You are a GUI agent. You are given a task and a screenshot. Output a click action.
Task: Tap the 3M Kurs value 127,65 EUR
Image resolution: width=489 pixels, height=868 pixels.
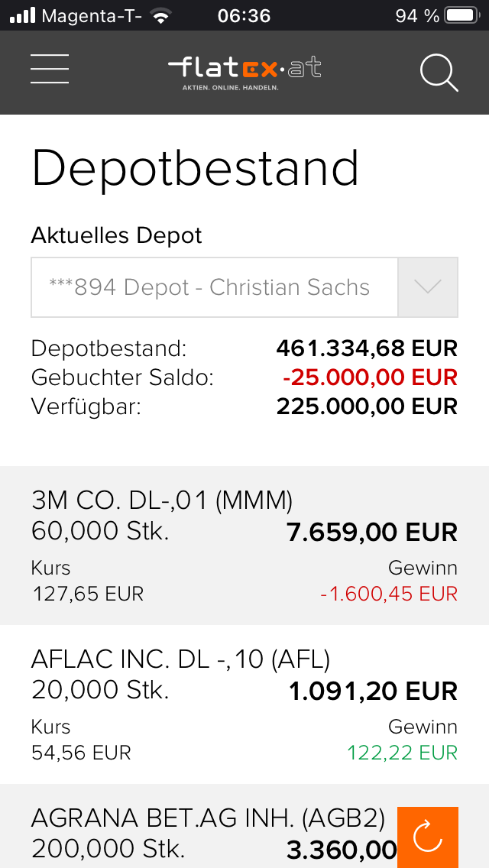[88, 594]
